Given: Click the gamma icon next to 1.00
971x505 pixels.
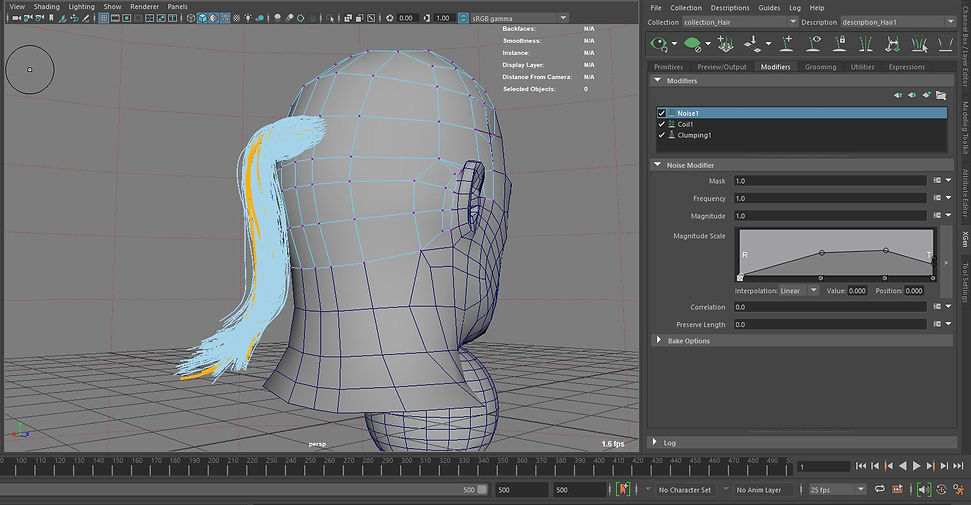Looking at the screenshot, I should 427,18.
